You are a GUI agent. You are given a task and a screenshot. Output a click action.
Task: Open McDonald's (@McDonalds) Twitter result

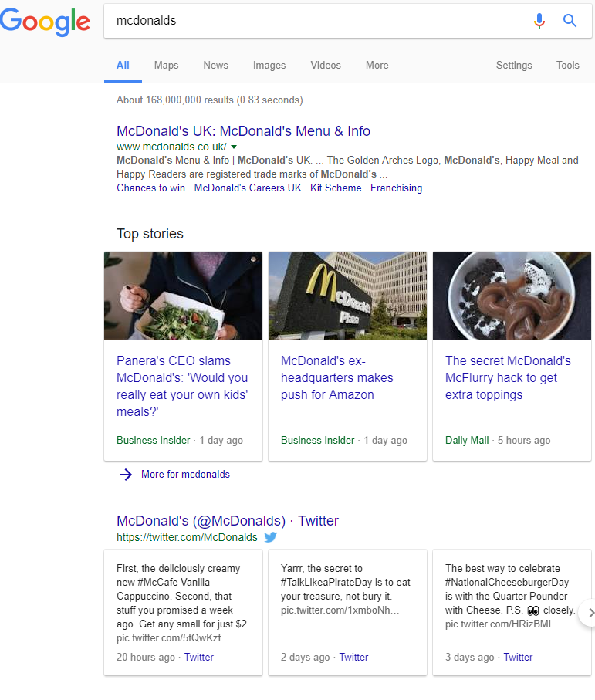pos(228,520)
